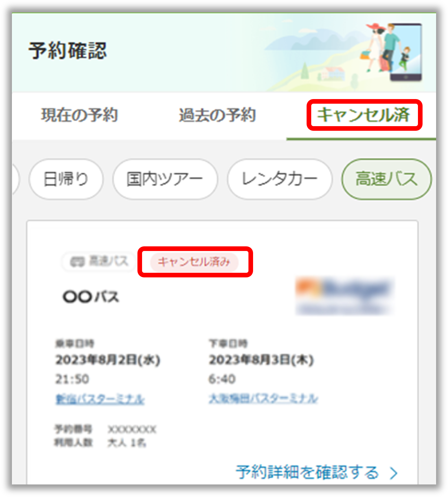448x497 pixels.
Task: Click the chevron arrow beside 予約詳細を確認する
Action: (x=393, y=473)
